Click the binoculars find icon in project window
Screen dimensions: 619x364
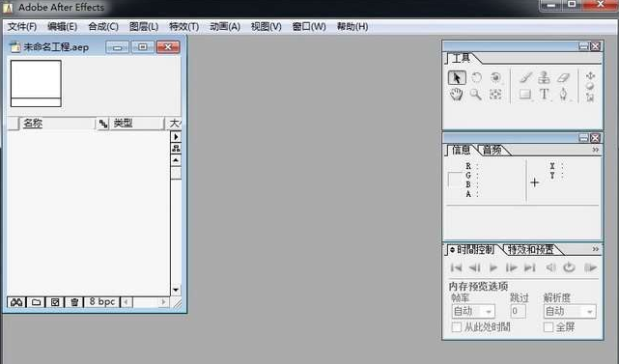(x=16, y=302)
